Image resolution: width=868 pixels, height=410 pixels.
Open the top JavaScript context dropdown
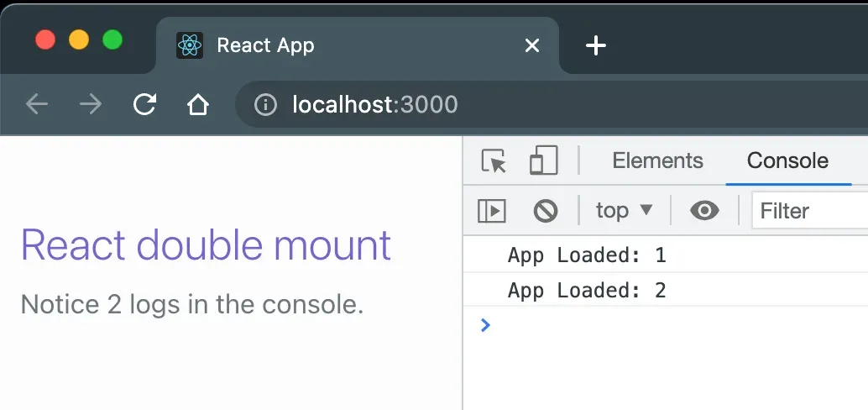[625, 211]
